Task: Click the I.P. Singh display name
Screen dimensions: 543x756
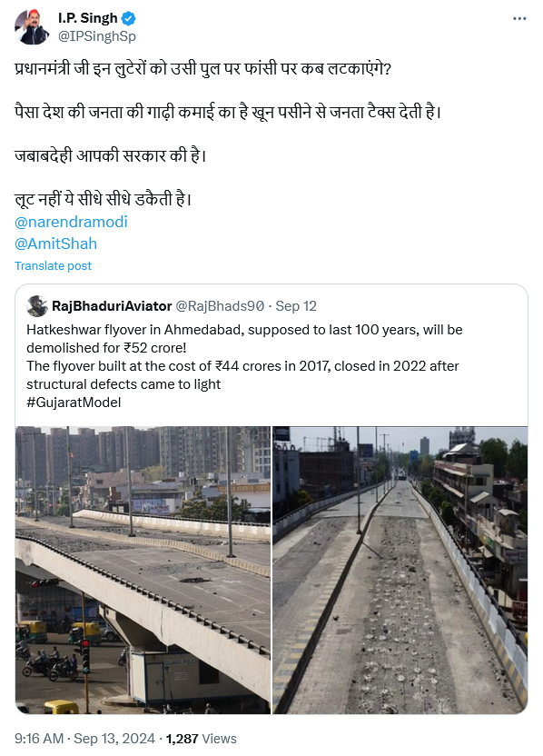Action: 88,18
